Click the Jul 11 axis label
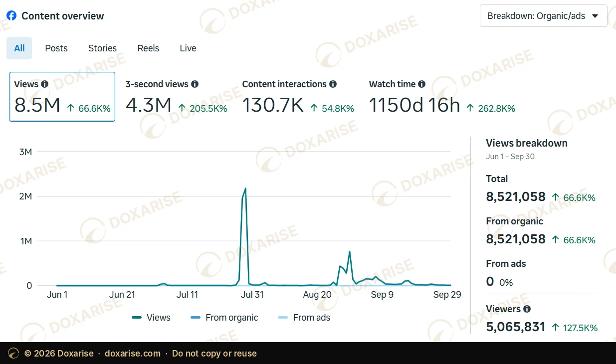Viewport: 616px width, 364px height. tap(187, 295)
